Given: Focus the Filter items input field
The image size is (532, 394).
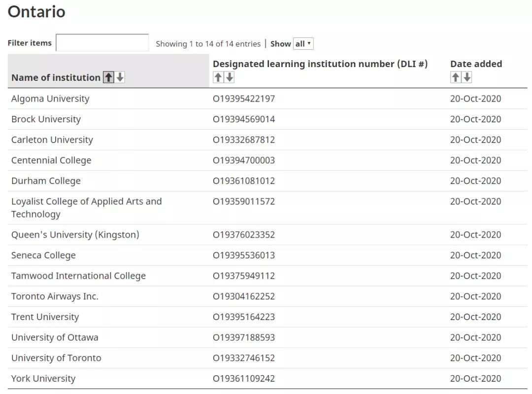Looking at the screenshot, I should (x=102, y=43).
